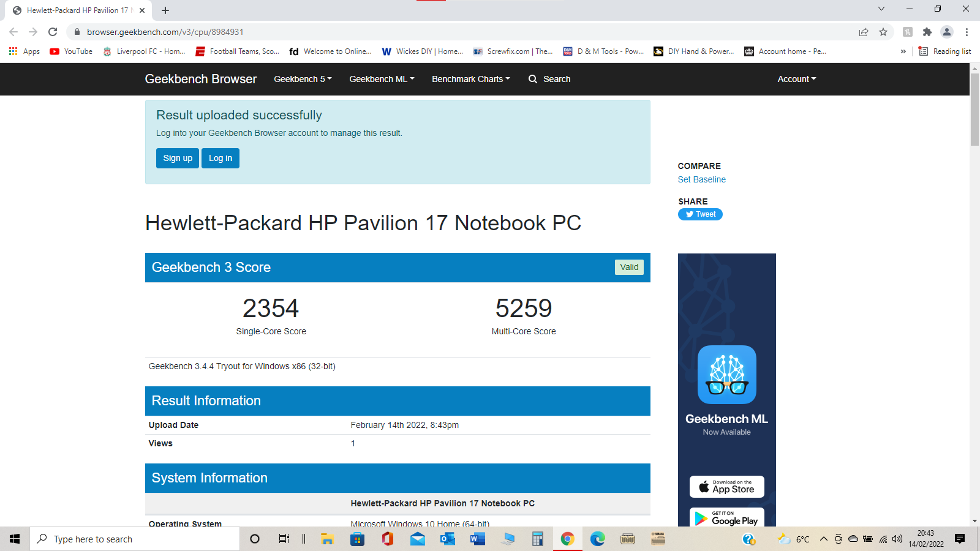Click the Log in button

coord(221,158)
